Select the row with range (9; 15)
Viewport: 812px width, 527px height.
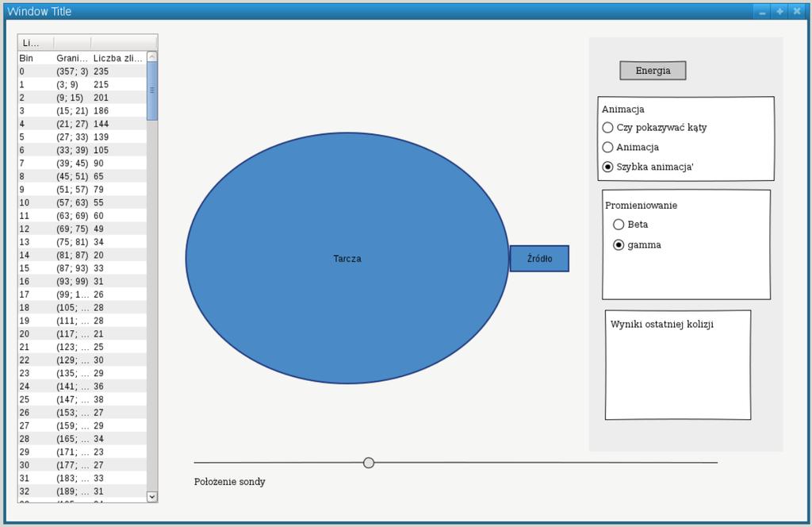pos(82,98)
